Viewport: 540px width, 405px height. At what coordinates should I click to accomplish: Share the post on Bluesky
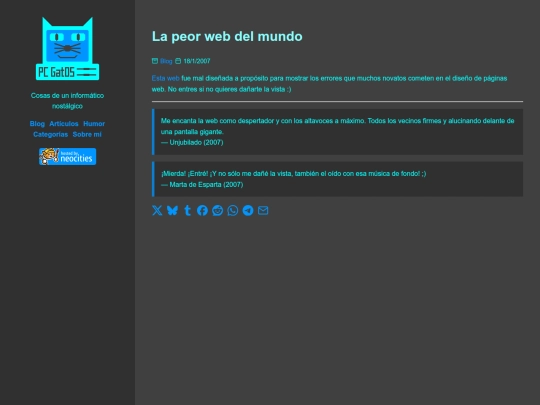tap(172, 210)
